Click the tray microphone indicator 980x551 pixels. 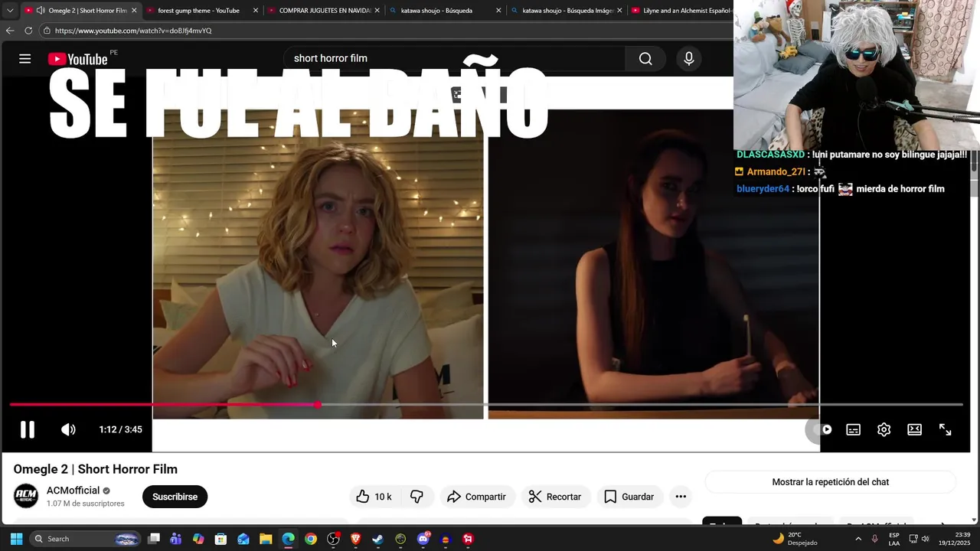click(874, 539)
